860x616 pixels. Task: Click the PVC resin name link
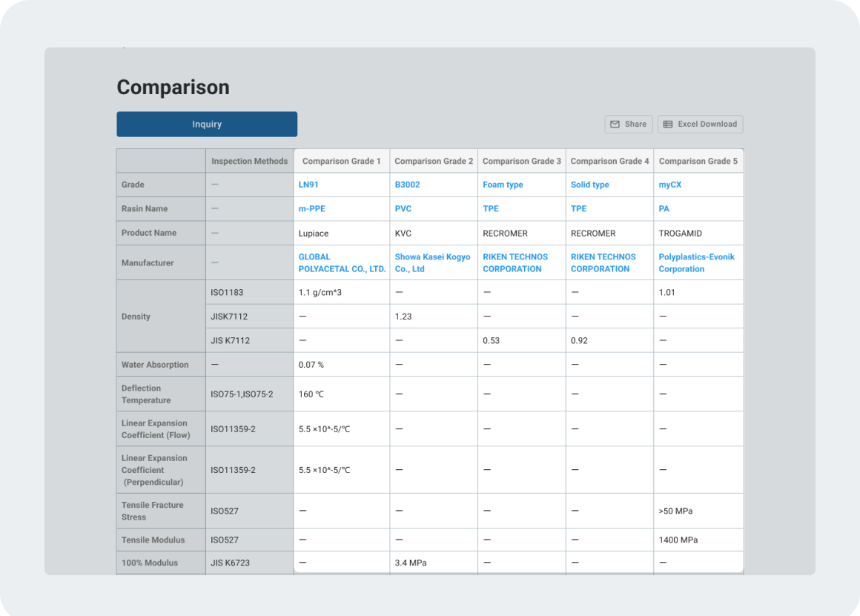pos(403,209)
